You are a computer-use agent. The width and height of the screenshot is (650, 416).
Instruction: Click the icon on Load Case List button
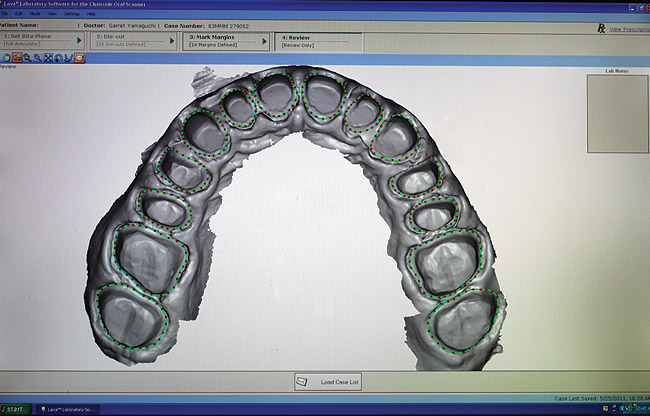coord(301,382)
